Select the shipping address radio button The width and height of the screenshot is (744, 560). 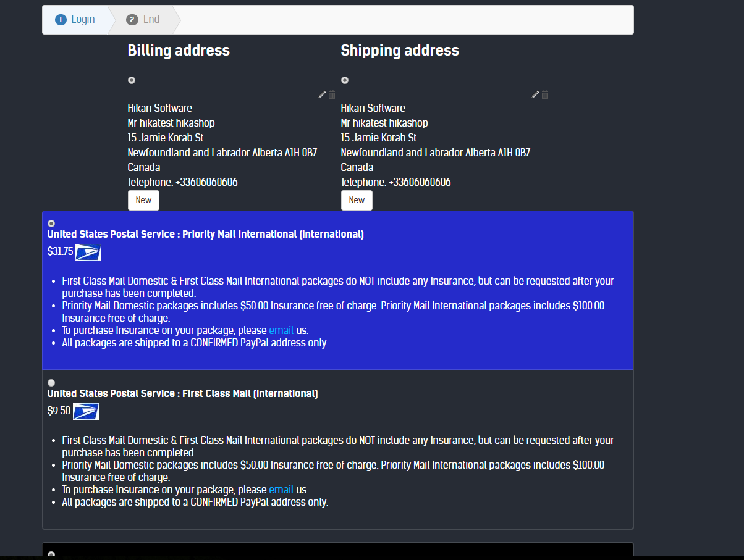pyautogui.click(x=345, y=80)
